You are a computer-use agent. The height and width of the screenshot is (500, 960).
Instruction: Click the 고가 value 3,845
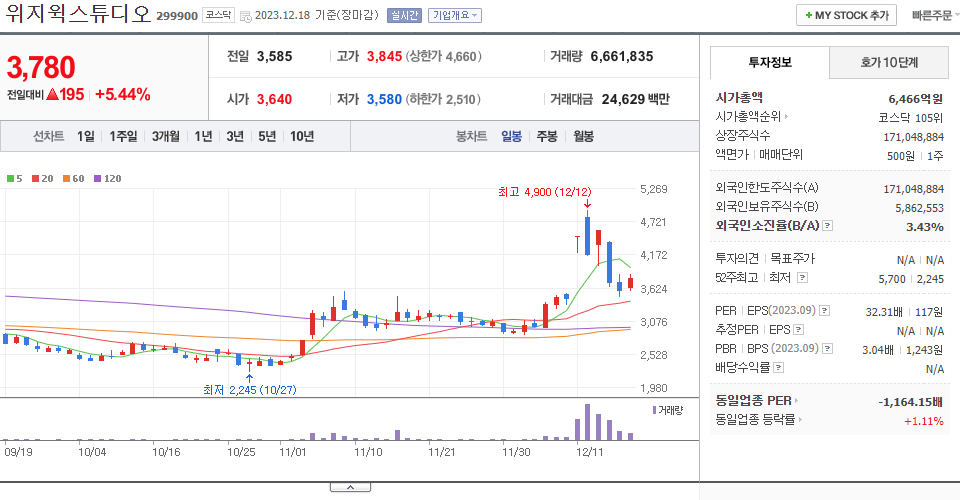384,56
